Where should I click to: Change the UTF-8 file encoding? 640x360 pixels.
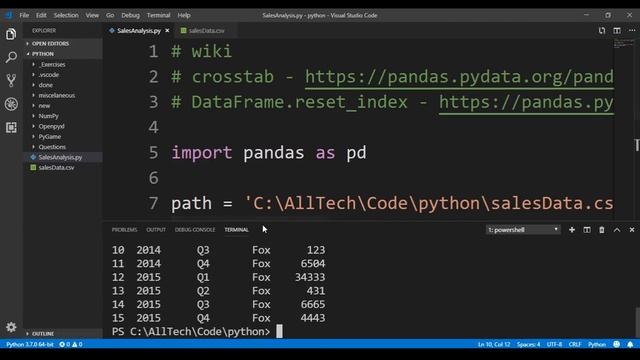[x=554, y=344]
